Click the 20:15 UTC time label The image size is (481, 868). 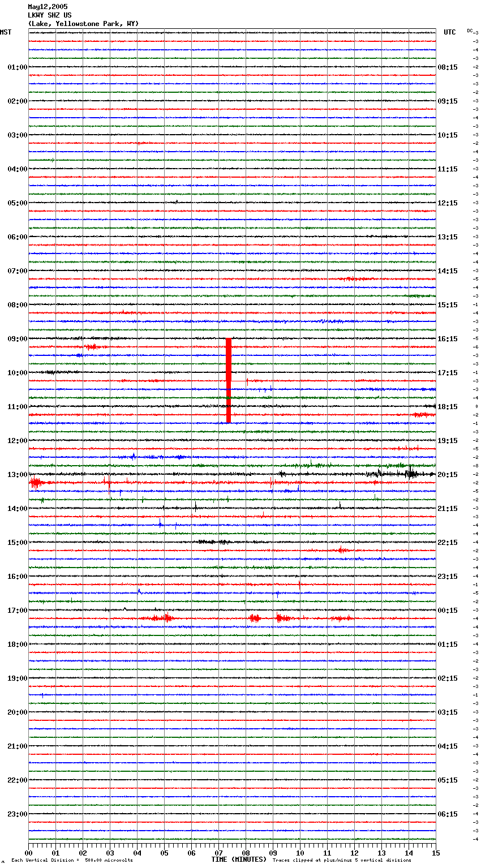[x=448, y=475]
